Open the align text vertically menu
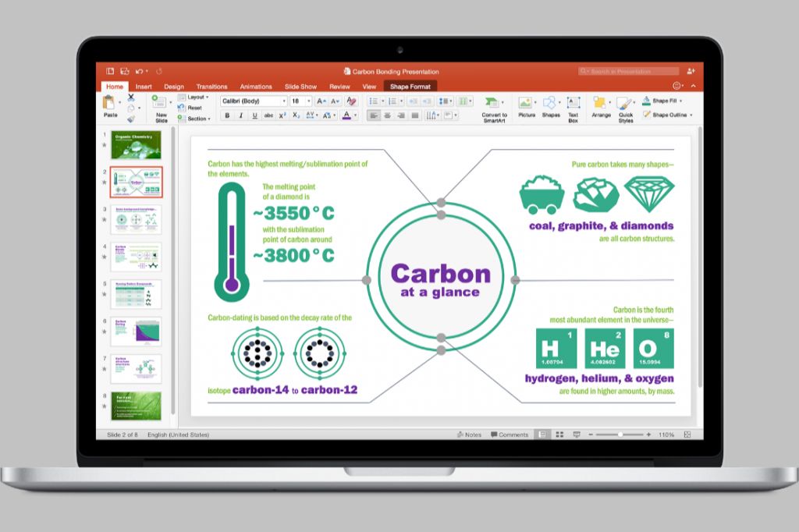The image size is (799, 532). pos(450,115)
